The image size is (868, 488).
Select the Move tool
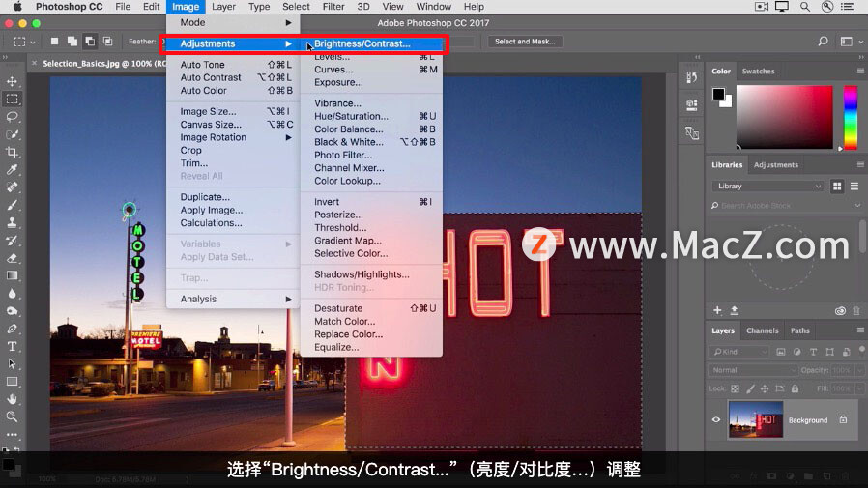click(12, 82)
